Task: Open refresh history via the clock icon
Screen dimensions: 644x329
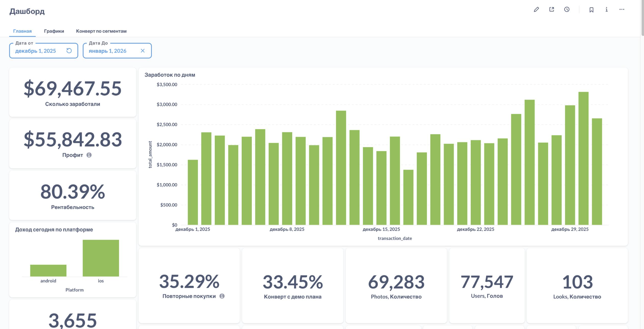Action: pyautogui.click(x=567, y=9)
